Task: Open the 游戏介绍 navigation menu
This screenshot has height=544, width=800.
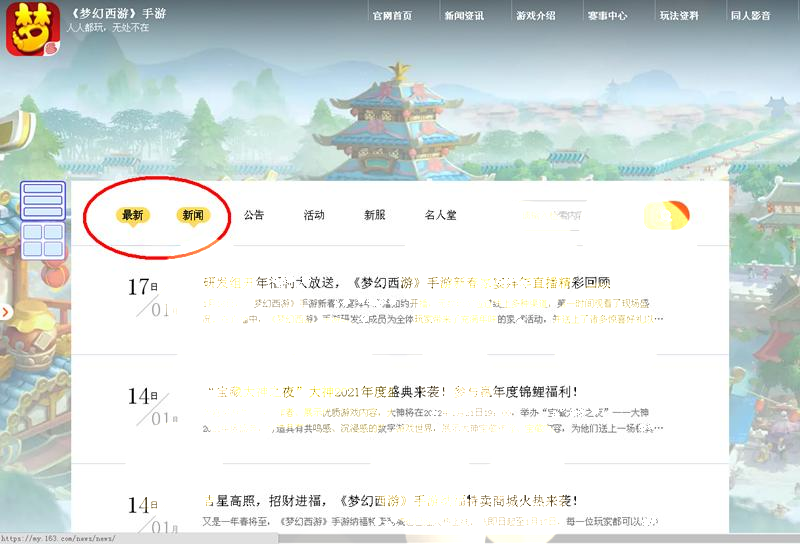Action: 536,16
